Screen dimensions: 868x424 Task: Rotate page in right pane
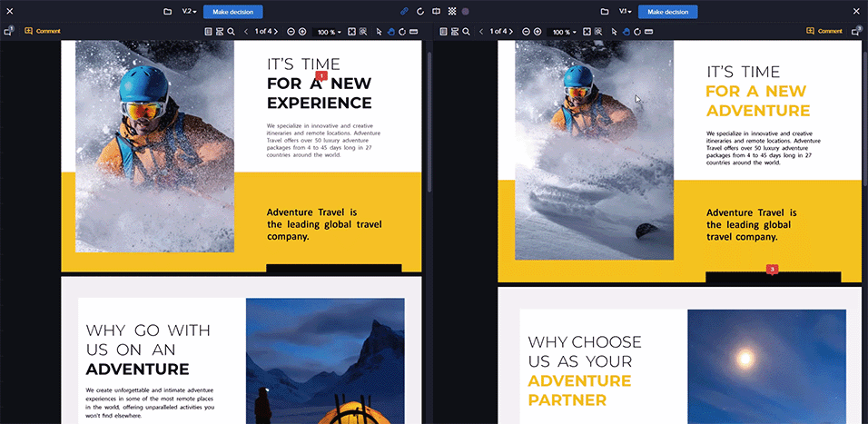[637, 32]
